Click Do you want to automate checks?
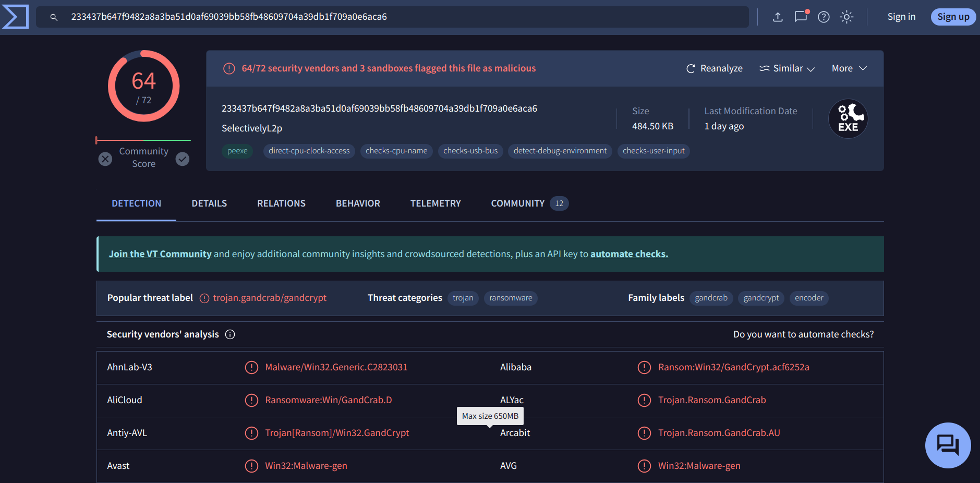The width and height of the screenshot is (980, 483). [803, 334]
